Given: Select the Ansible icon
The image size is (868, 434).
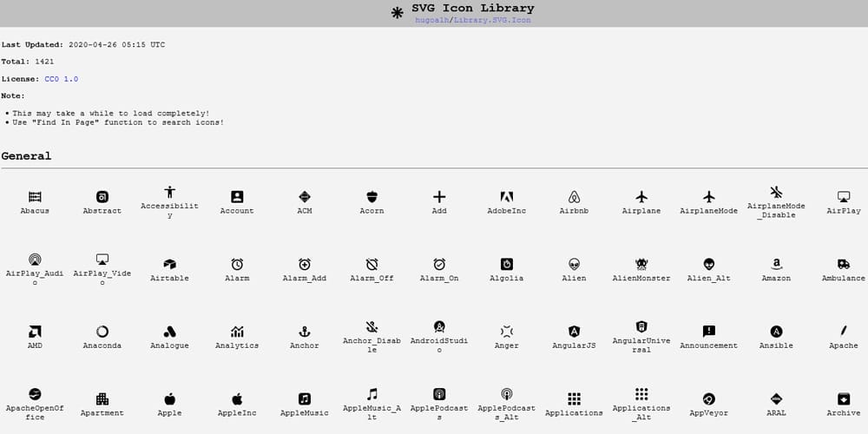Looking at the screenshot, I should (776, 332).
